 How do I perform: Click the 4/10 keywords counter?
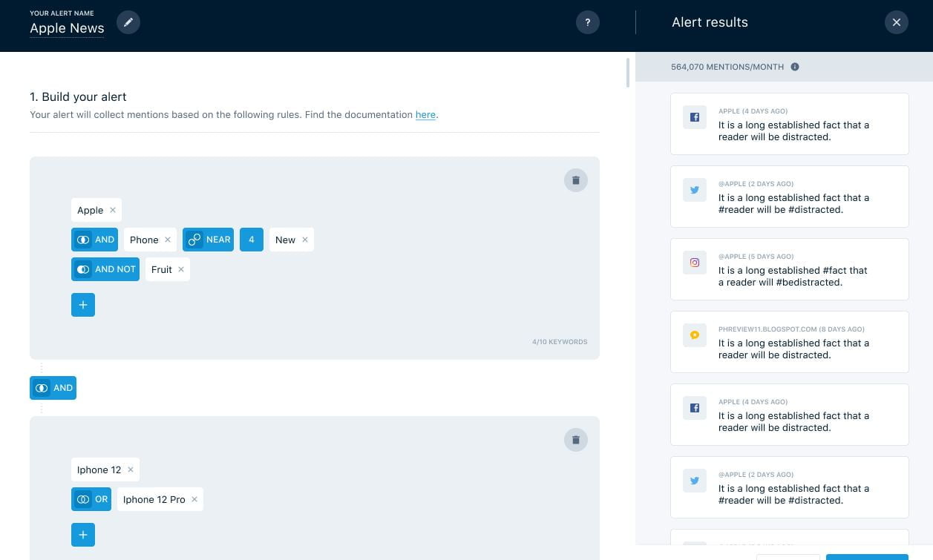coord(560,342)
